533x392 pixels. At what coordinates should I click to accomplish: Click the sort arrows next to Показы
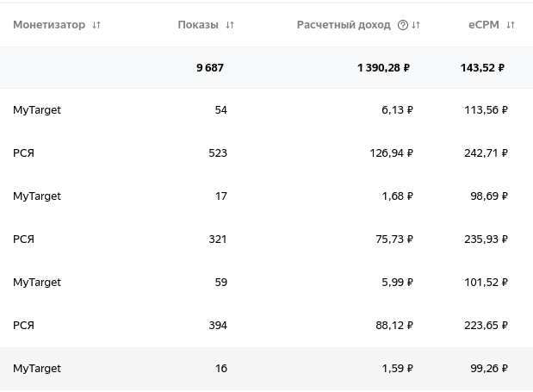[x=230, y=25]
